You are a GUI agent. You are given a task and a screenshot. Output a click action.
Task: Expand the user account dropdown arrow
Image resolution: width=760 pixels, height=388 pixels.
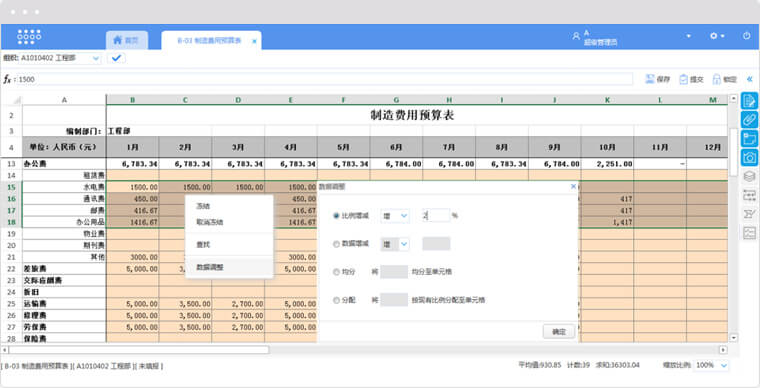(688, 36)
